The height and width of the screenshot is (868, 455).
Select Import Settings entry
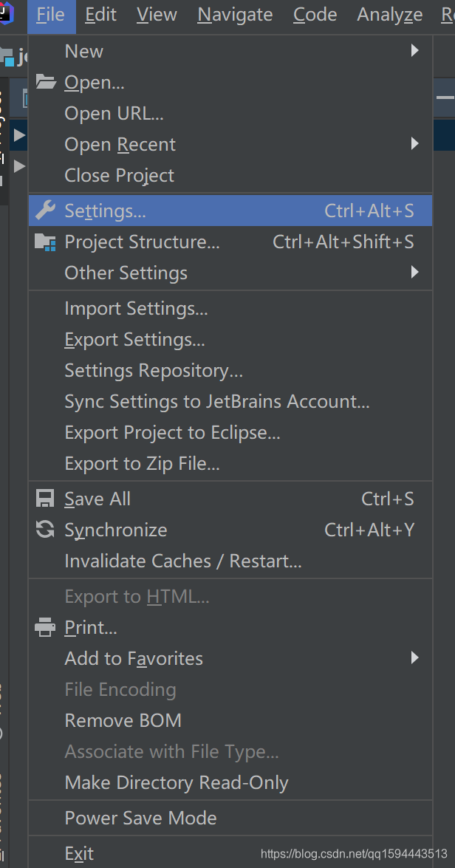136,308
